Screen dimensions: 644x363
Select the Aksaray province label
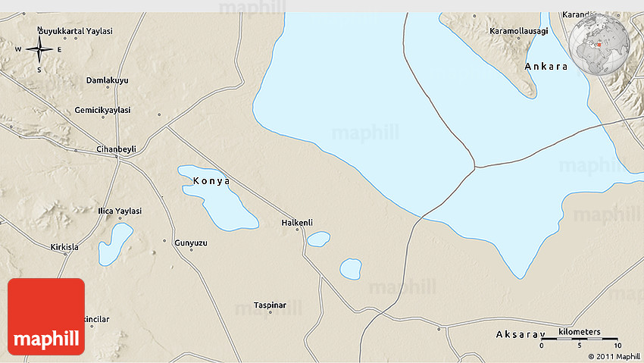[521, 334]
